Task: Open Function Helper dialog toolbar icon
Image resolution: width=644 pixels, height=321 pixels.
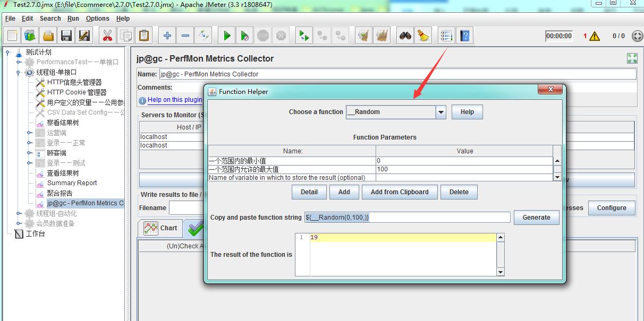Action: (446, 36)
